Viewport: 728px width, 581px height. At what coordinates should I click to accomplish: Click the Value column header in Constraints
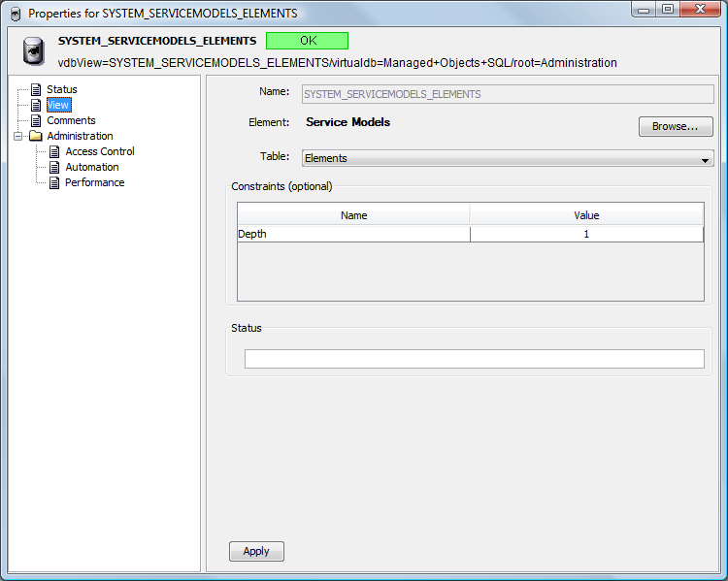(x=587, y=215)
